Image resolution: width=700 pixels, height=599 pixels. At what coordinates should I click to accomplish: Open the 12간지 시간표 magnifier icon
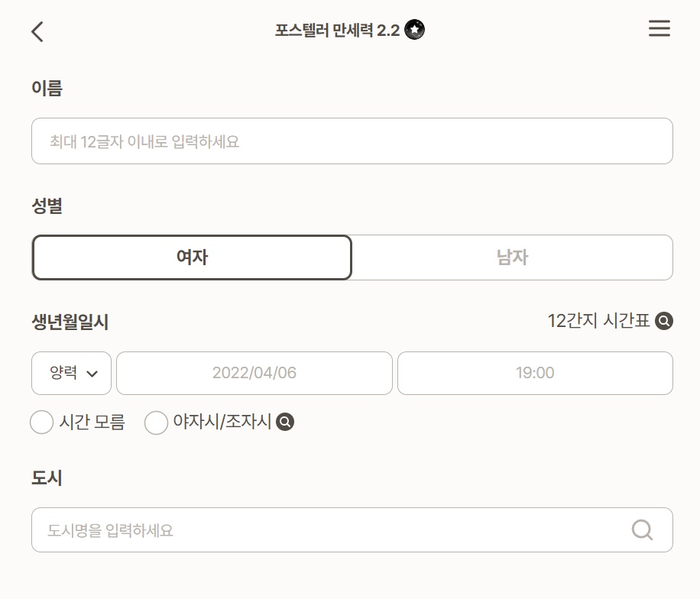[664, 321]
